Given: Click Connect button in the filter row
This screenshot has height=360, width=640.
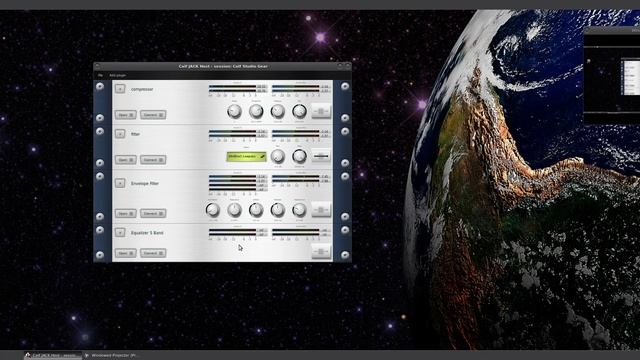Looking at the screenshot, I should tap(153, 160).
